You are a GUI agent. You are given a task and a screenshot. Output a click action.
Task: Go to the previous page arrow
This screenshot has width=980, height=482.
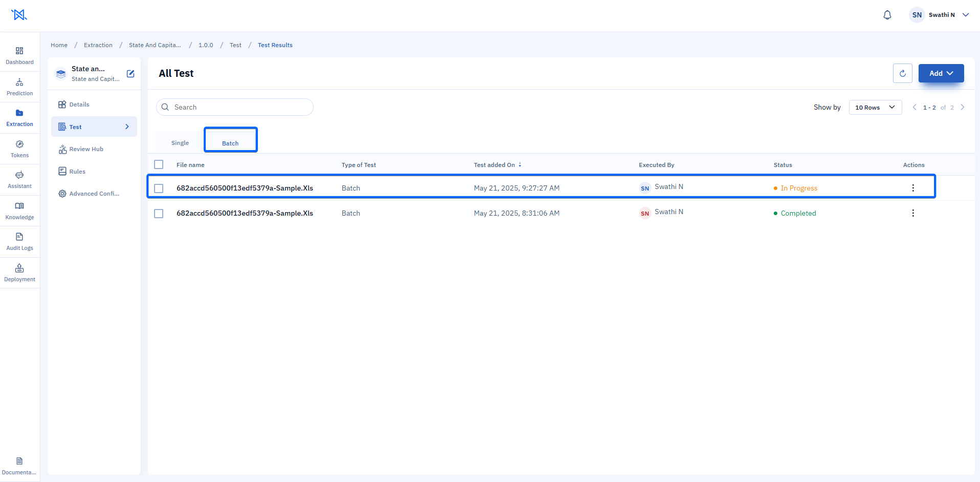pyautogui.click(x=914, y=107)
